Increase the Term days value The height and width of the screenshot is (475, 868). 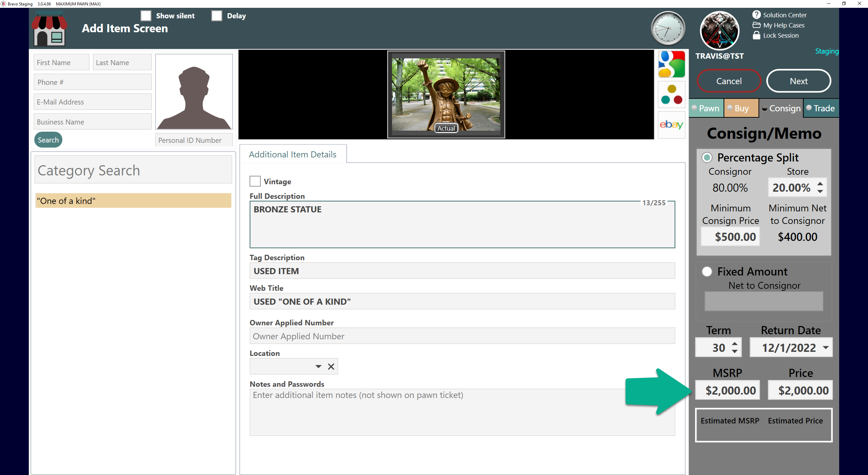click(x=735, y=344)
